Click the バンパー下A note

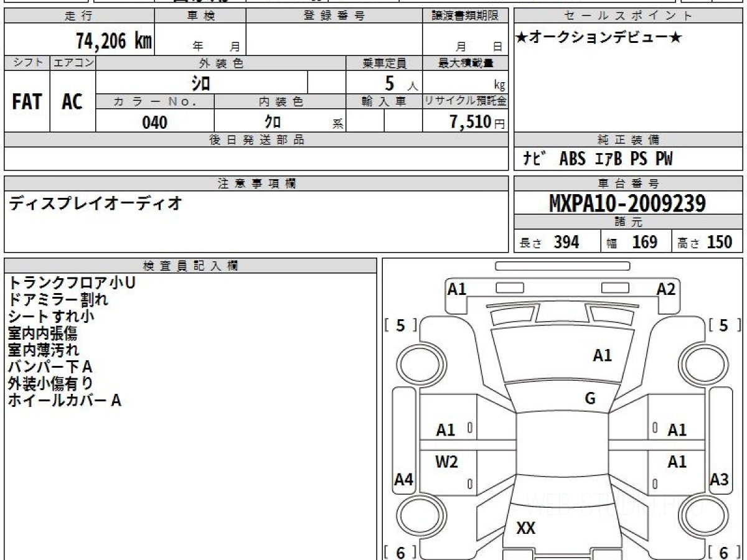[50, 366]
